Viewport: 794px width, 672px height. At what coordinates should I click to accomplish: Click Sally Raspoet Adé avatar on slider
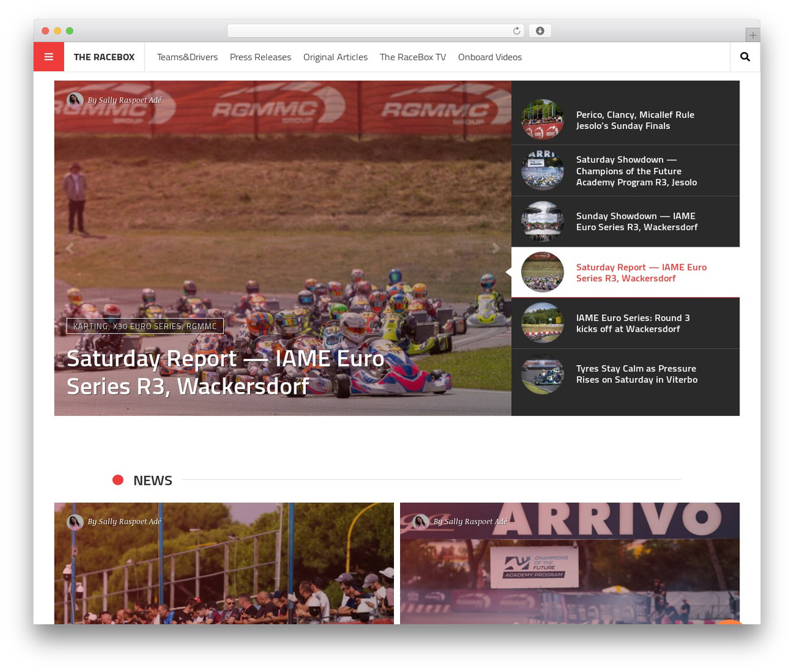click(75, 100)
